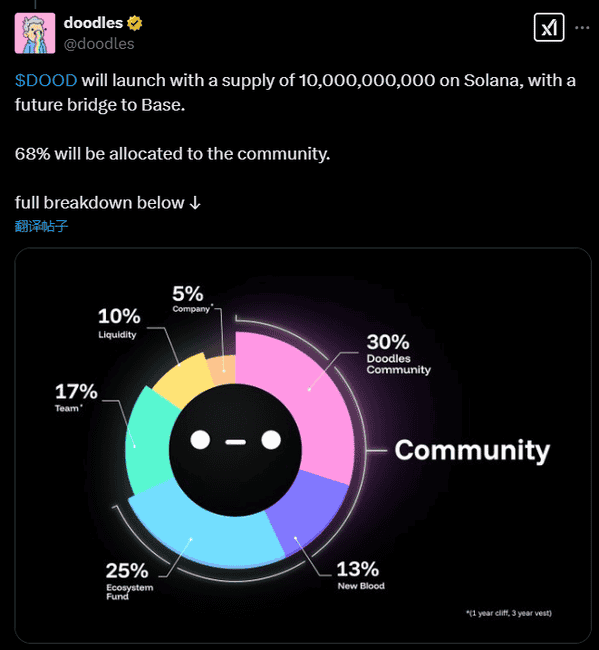
Task: Click the black face chart center
Action: 235,449
